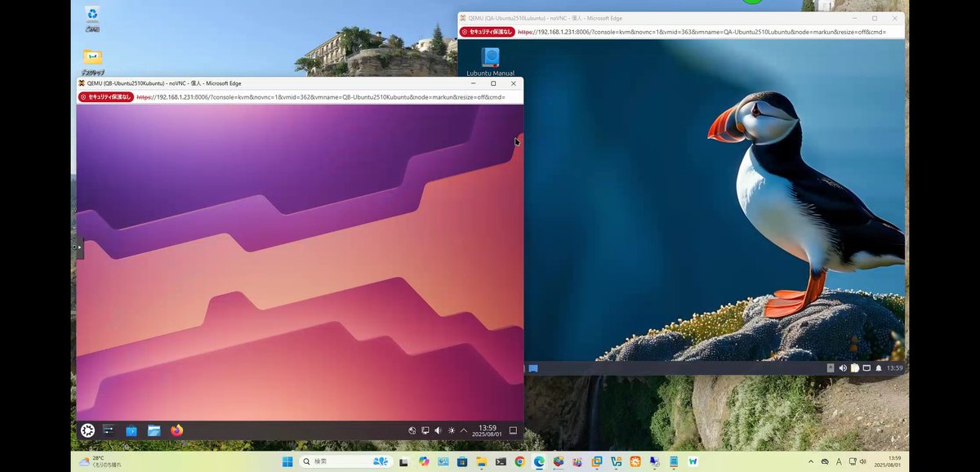Open the Windows Start menu
The height and width of the screenshot is (472, 980).
coord(287,461)
